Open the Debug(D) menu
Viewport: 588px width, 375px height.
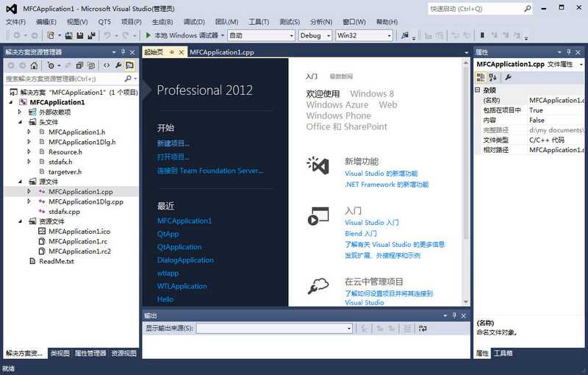point(194,22)
